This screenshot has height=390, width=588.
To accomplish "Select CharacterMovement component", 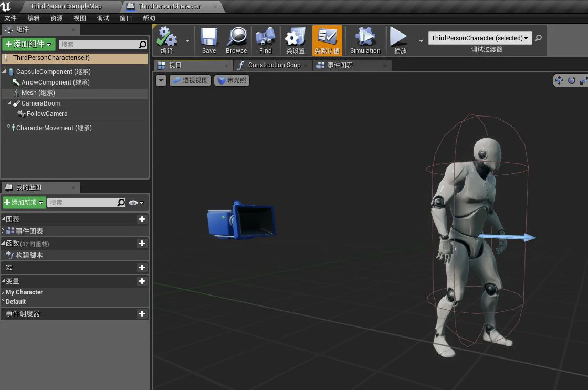I will pyautogui.click(x=54, y=128).
